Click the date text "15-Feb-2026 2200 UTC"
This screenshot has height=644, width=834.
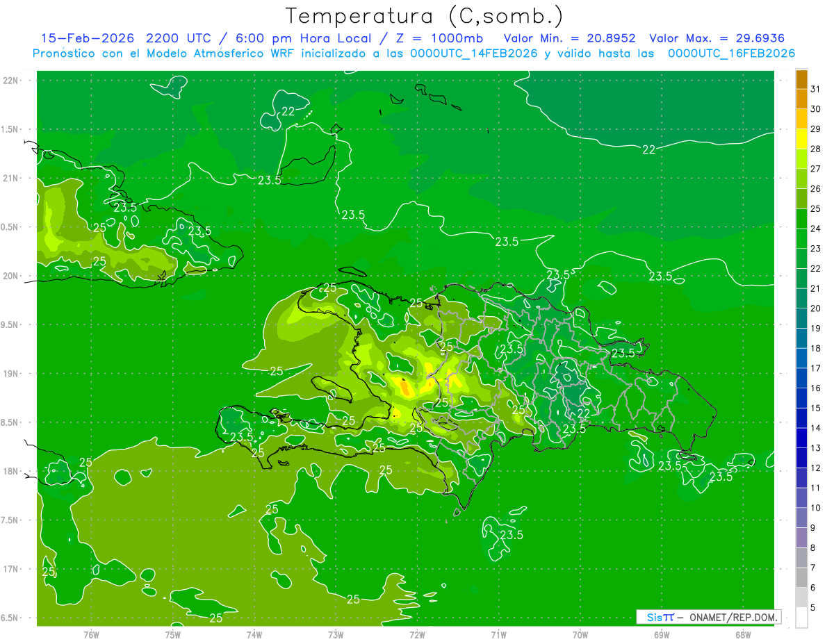coord(129,38)
